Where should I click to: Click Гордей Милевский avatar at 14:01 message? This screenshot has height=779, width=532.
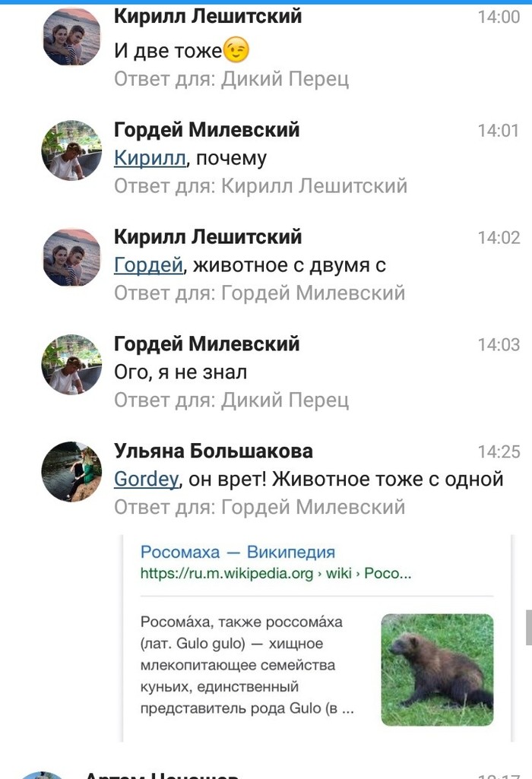(x=71, y=150)
